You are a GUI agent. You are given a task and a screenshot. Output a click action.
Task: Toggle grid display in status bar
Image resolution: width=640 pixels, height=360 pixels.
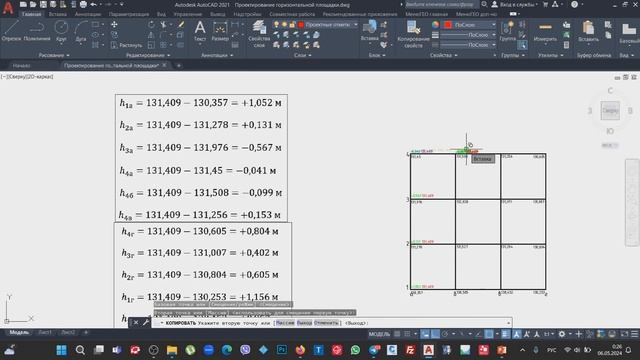pos(397,334)
